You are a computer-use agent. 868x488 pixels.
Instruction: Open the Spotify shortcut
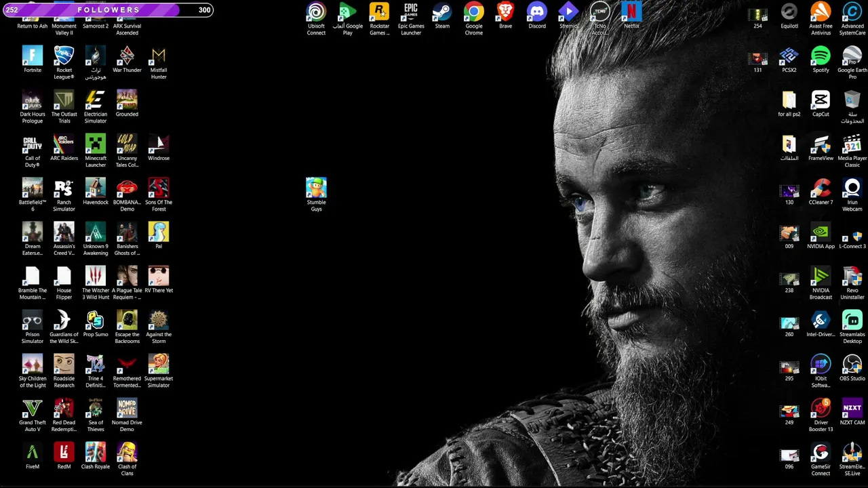click(821, 56)
